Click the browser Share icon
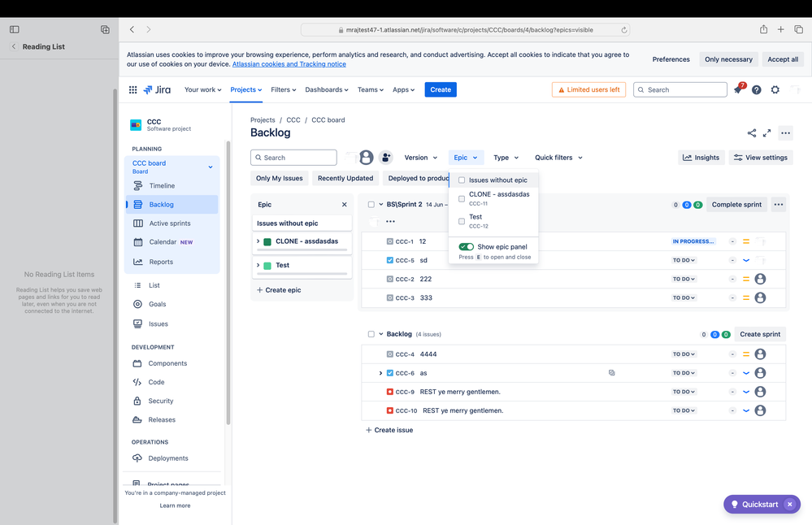The image size is (812, 525). pos(763,29)
